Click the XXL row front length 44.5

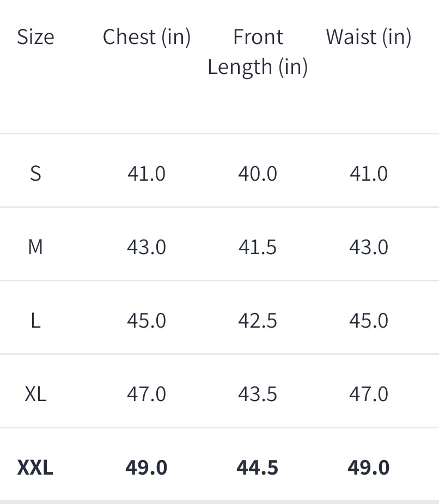pos(258,468)
